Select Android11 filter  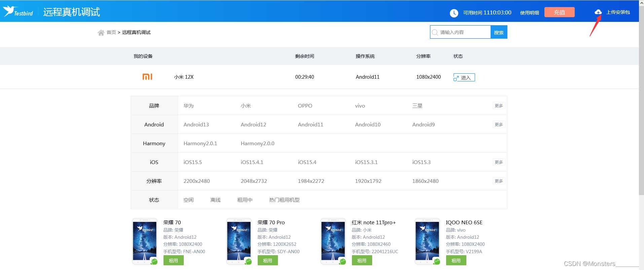click(311, 124)
